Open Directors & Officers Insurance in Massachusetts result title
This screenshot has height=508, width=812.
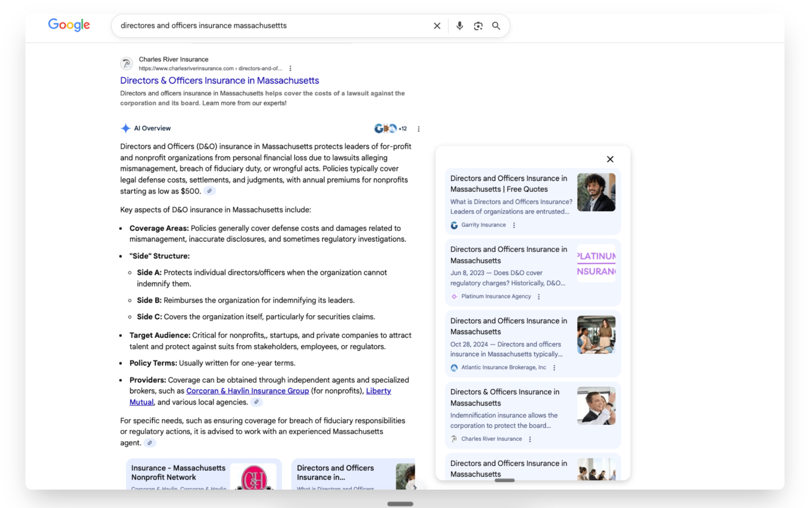[x=219, y=80]
